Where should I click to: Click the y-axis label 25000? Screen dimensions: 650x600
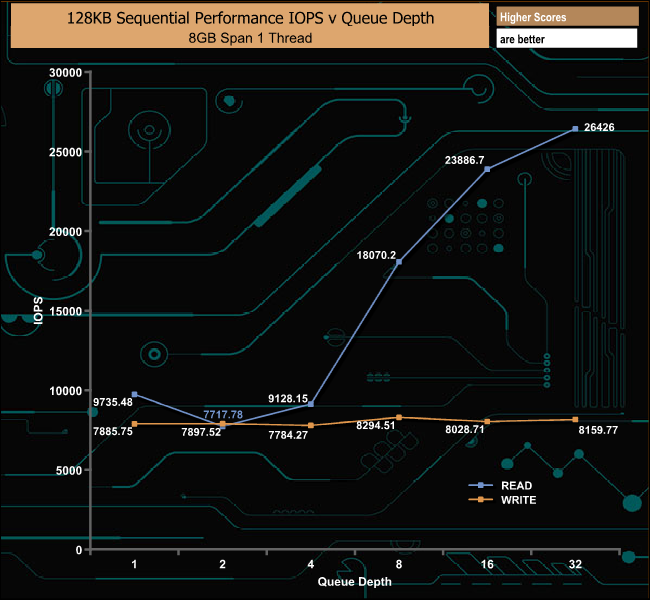click(65, 152)
